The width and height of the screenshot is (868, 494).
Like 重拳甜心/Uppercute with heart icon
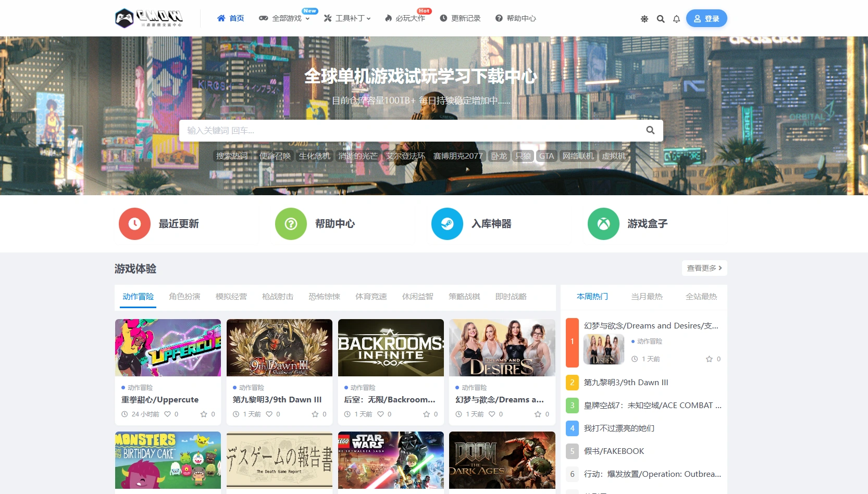(x=167, y=414)
